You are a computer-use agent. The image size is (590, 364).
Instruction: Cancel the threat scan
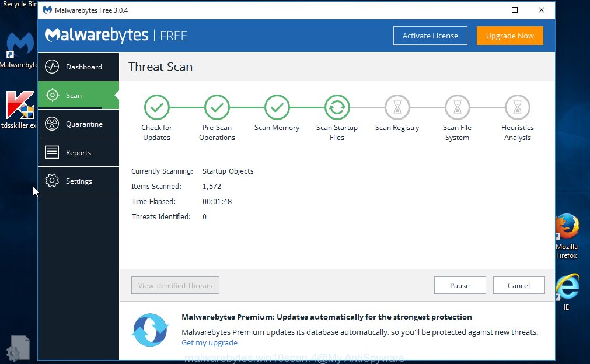pyautogui.click(x=519, y=285)
